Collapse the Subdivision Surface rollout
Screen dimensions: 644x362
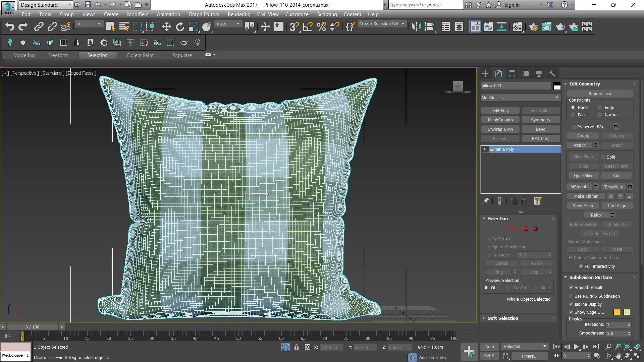[x=590, y=277]
